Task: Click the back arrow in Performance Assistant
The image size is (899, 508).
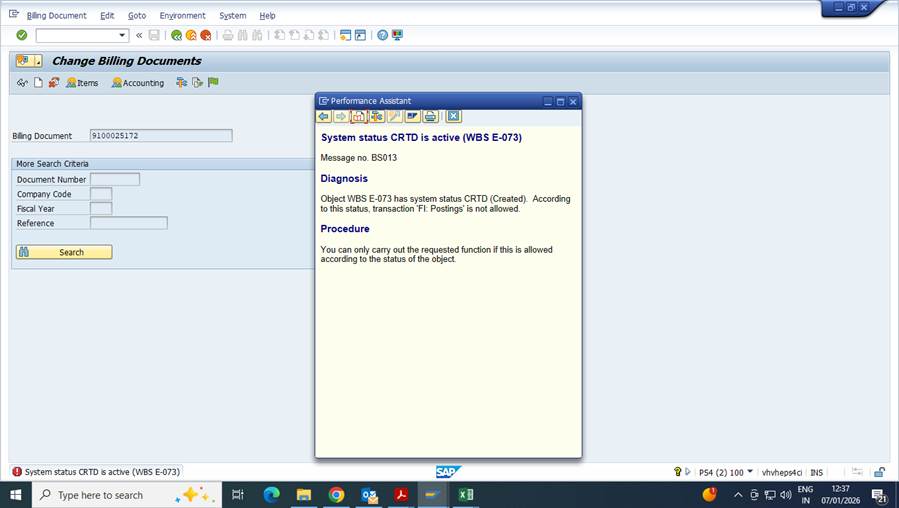Action: click(x=324, y=117)
